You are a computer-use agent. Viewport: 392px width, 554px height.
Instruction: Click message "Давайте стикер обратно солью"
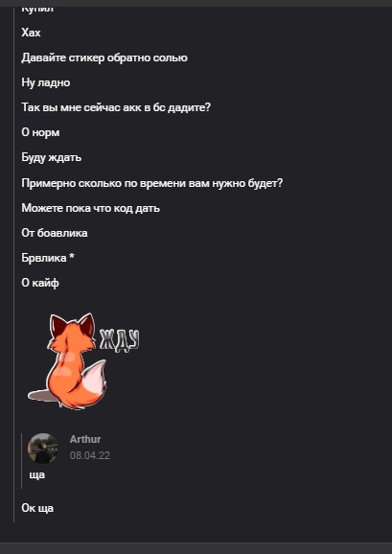[104, 58]
